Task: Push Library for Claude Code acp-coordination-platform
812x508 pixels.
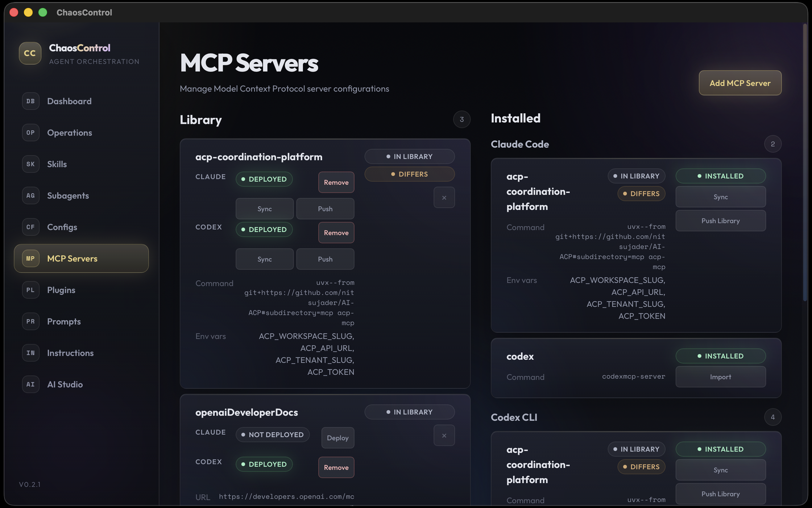Action: (x=721, y=221)
